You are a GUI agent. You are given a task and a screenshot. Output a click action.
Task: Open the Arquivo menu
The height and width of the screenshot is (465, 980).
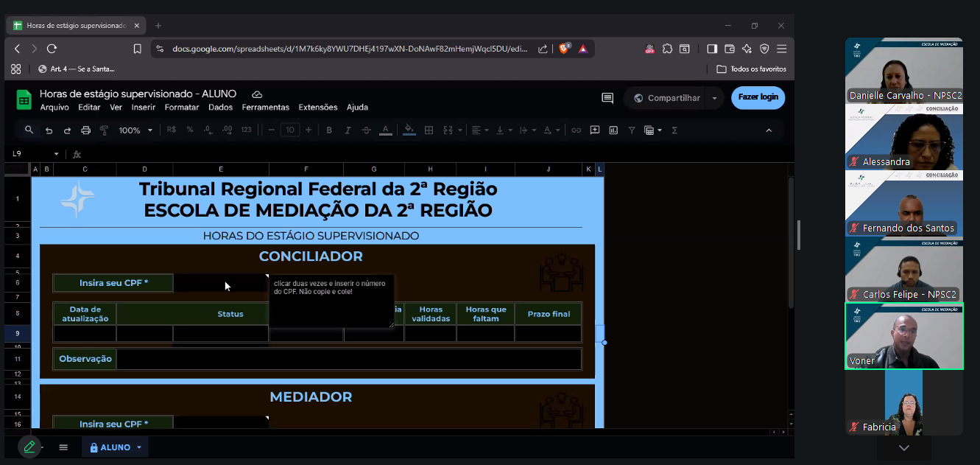[x=54, y=107]
